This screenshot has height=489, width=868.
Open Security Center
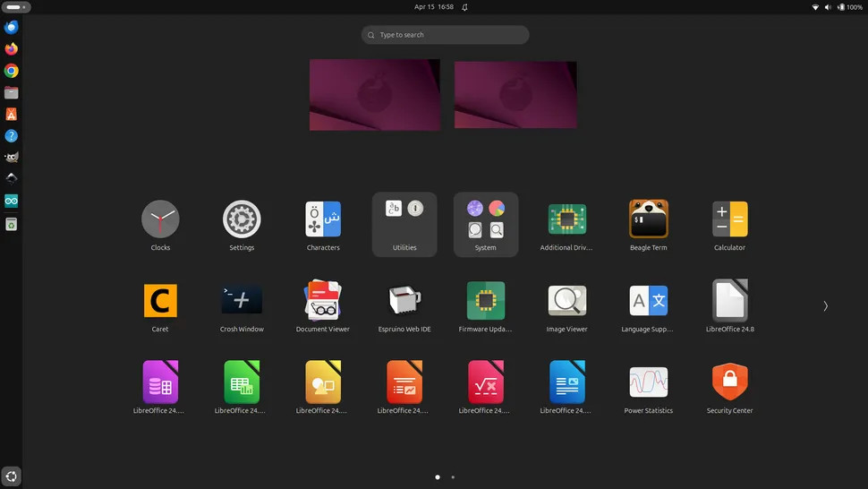[729, 382]
